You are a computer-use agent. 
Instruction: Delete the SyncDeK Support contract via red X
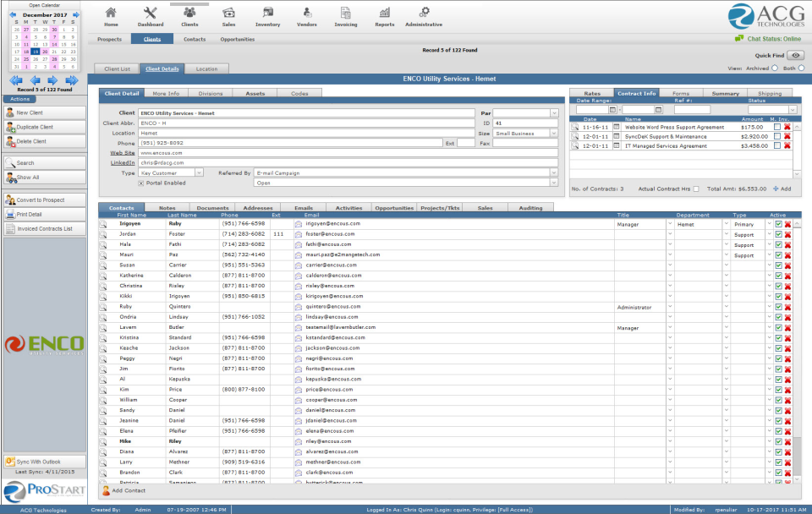point(787,136)
